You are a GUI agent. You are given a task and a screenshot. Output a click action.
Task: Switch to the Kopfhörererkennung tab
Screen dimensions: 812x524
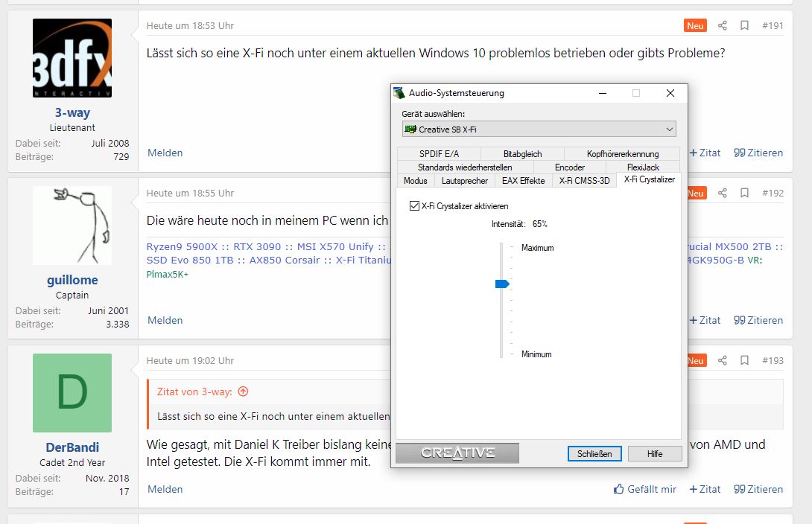pos(623,153)
